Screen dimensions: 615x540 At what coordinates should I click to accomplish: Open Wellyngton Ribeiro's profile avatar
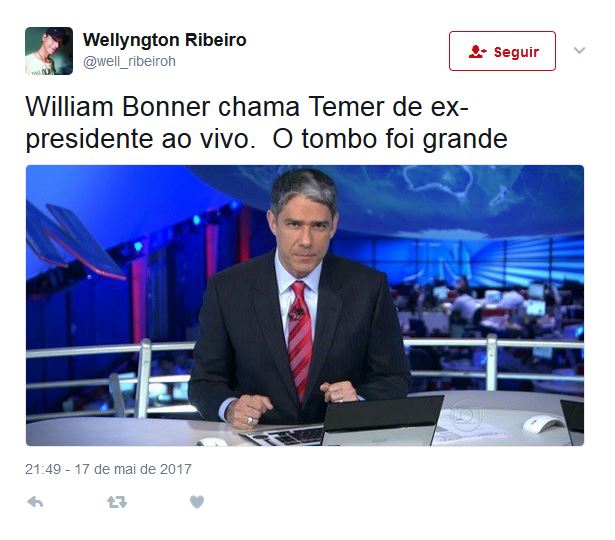[x=49, y=51]
